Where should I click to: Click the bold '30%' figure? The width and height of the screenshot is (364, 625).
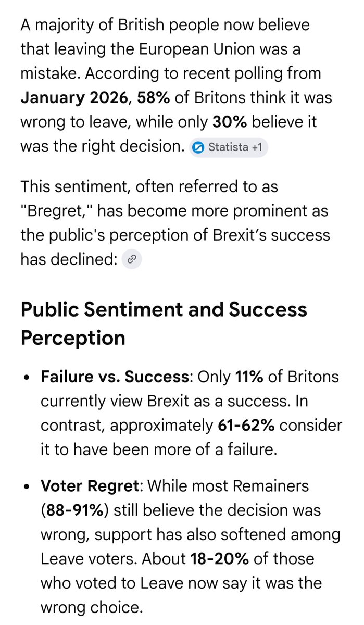click(229, 122)
